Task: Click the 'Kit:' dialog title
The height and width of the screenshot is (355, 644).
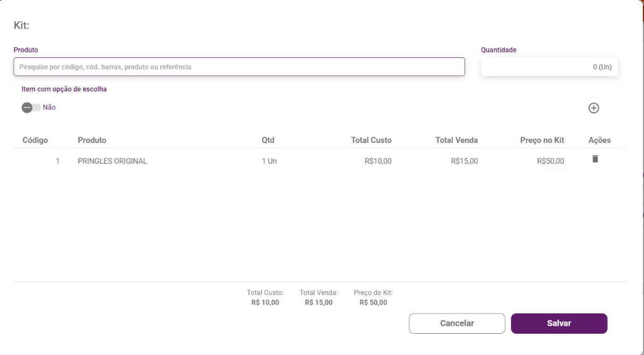Action: (21, 26)
